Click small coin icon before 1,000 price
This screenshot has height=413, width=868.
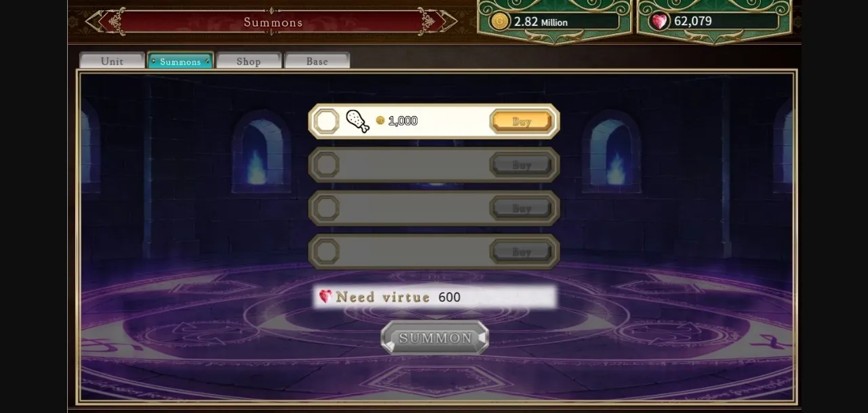tap(380, 121)
